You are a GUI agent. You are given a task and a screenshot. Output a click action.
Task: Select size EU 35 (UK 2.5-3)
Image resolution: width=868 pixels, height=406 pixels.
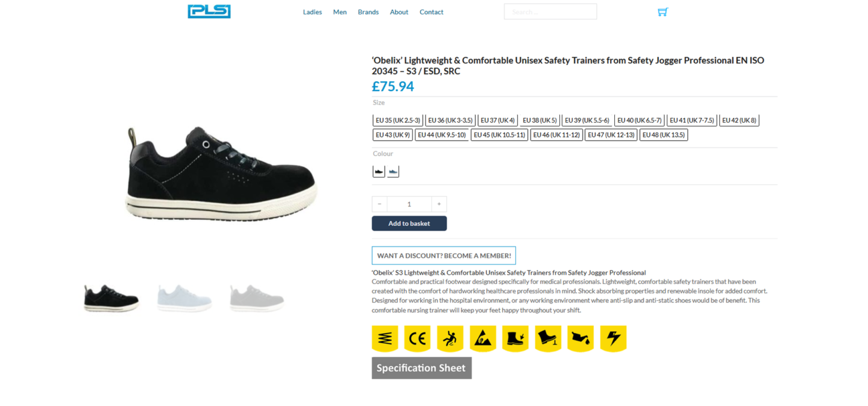point(398,120)
